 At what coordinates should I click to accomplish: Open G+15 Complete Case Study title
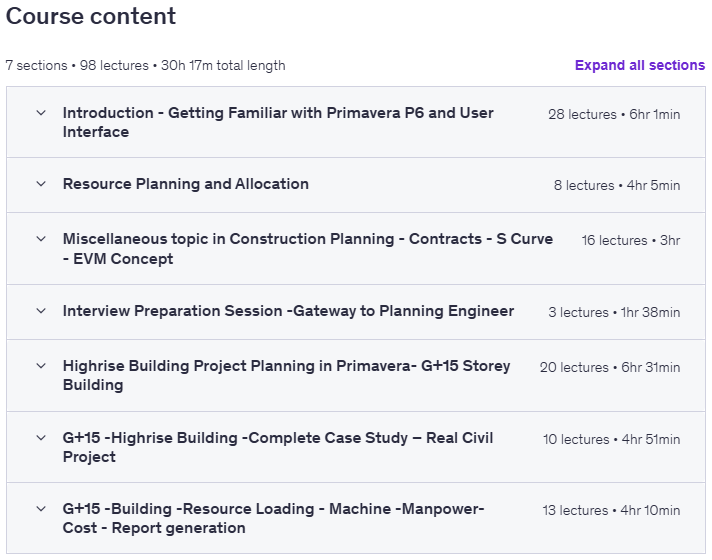(x=278, y=447)
